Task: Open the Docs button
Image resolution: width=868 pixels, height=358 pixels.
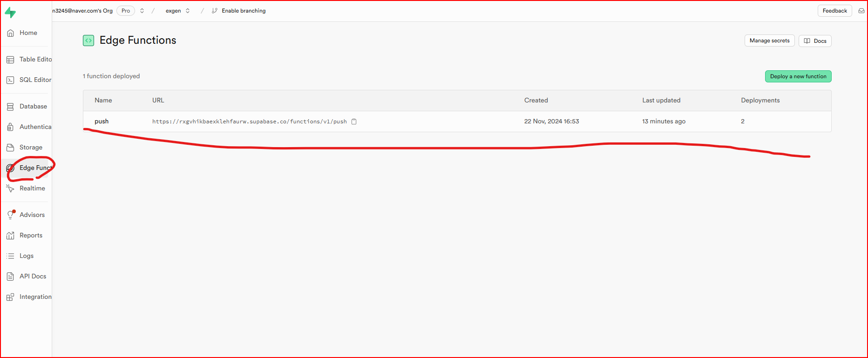Action: tap(815, 41)
